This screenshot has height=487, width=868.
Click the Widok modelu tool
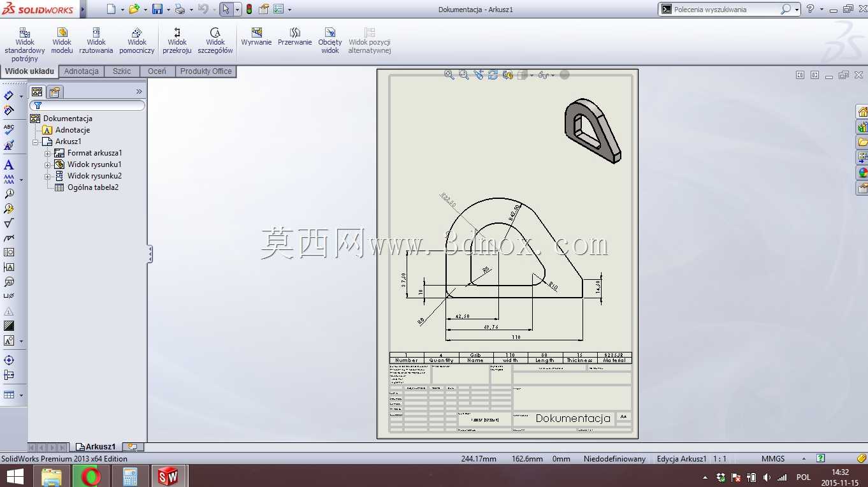click(x=62, y=41)
